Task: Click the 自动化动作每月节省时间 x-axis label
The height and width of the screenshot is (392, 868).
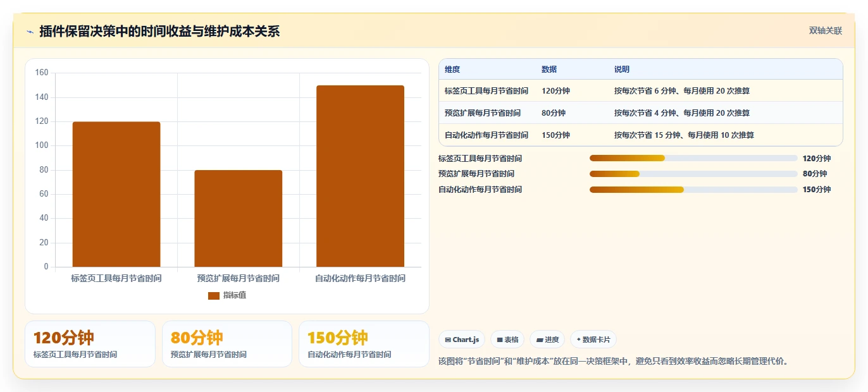Action: pos(361,278)
